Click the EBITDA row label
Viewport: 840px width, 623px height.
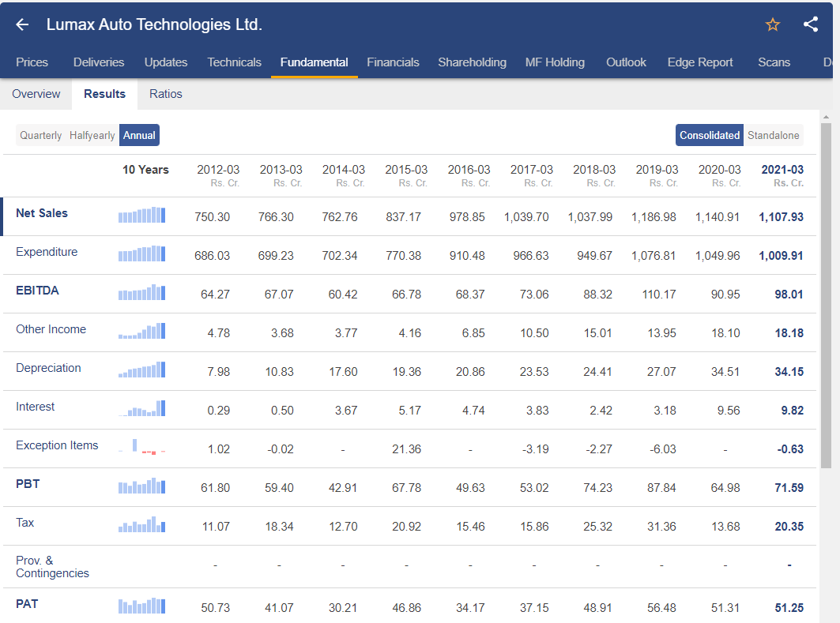pos(37,290)
